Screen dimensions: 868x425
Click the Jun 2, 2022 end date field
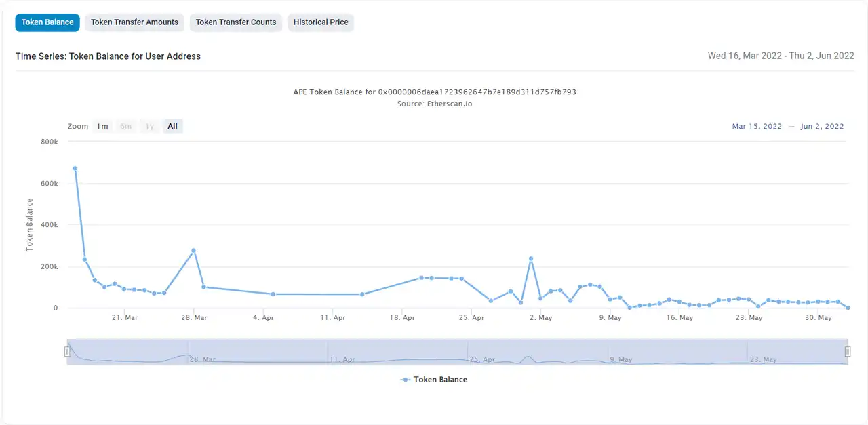(x=822, y=127)
